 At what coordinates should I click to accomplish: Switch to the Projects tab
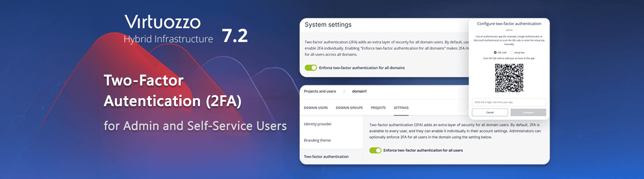378,108
